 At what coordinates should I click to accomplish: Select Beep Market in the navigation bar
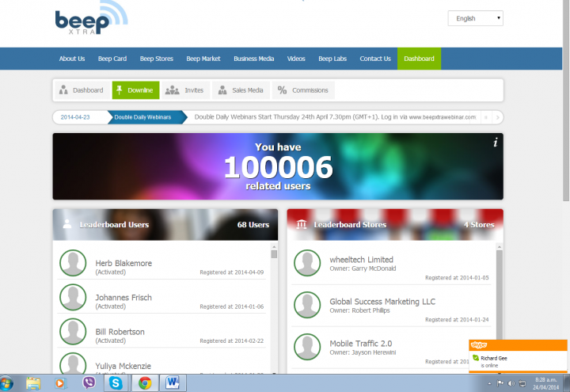[203, 59]
